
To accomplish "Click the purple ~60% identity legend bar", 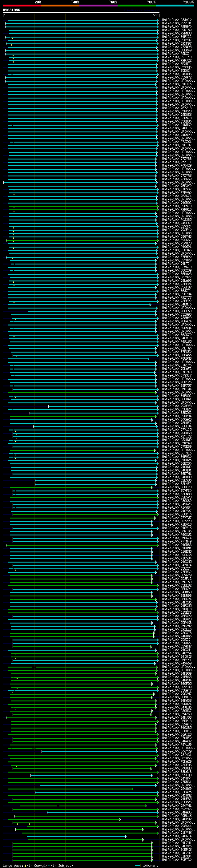I will (x=98, y=6).
